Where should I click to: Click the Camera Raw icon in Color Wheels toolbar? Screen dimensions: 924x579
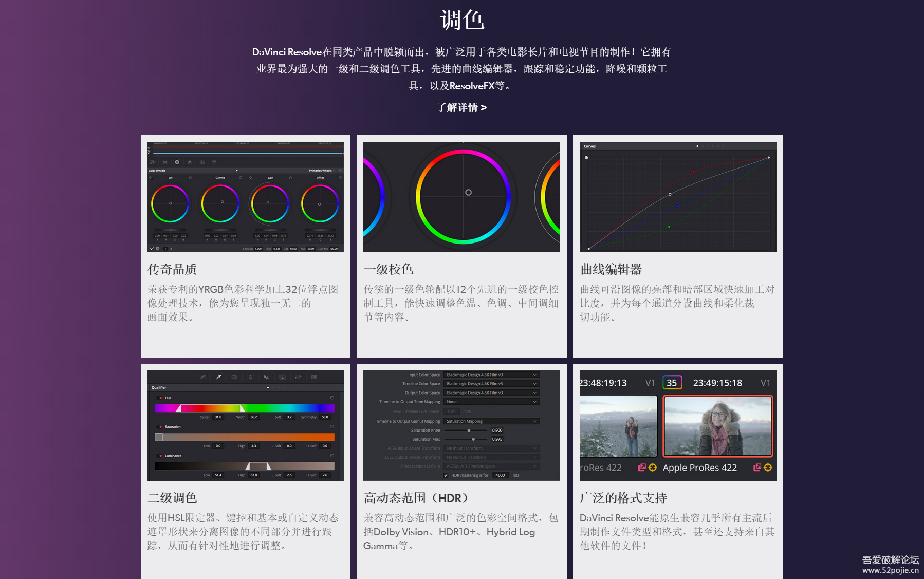pos(153,162)
